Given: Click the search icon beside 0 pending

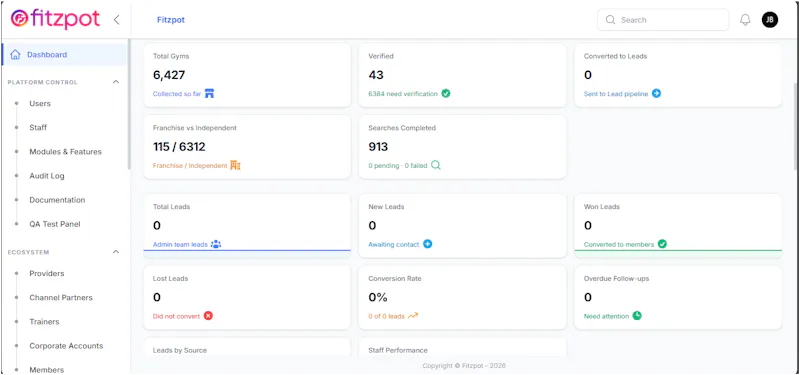Looking at the screenshot, I should (x=436, y=165).
